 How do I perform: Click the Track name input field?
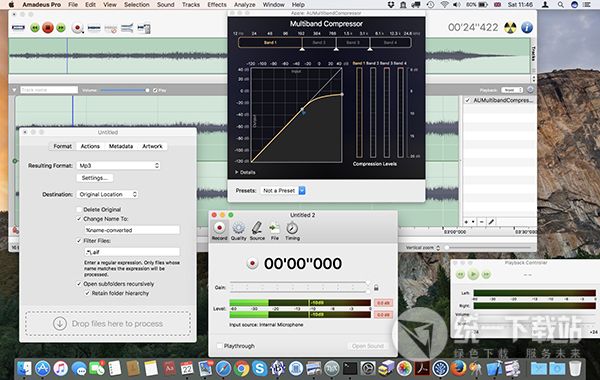coord(49,90)
